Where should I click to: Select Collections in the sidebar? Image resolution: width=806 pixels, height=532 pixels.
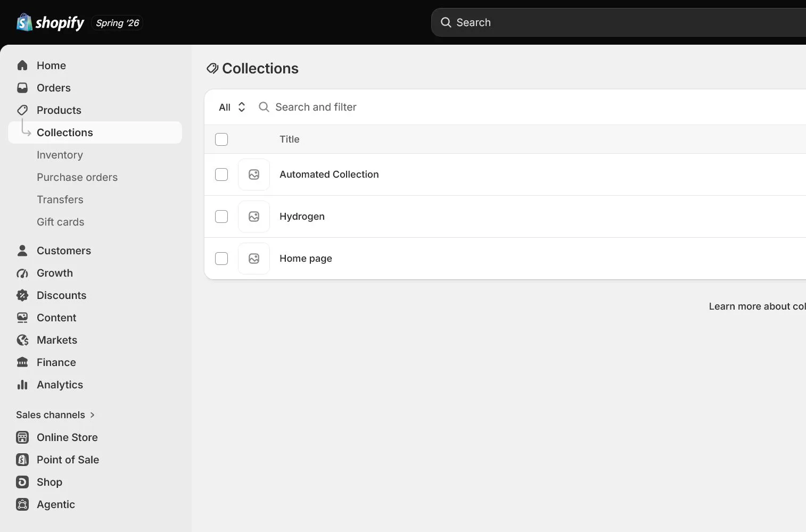click(x=95, y=132)
